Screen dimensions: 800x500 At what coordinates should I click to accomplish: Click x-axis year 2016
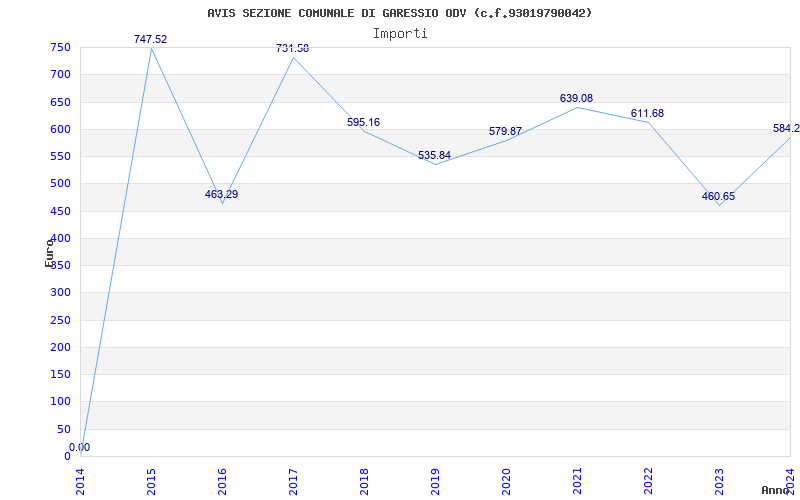pyautogui.click(x=222, y=482)
